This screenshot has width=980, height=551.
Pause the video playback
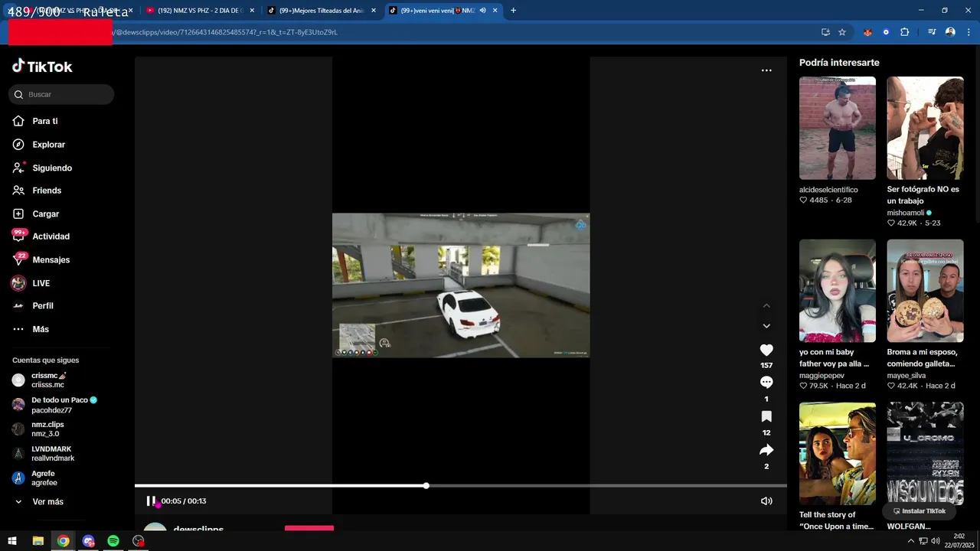click(x=151, y=501)
